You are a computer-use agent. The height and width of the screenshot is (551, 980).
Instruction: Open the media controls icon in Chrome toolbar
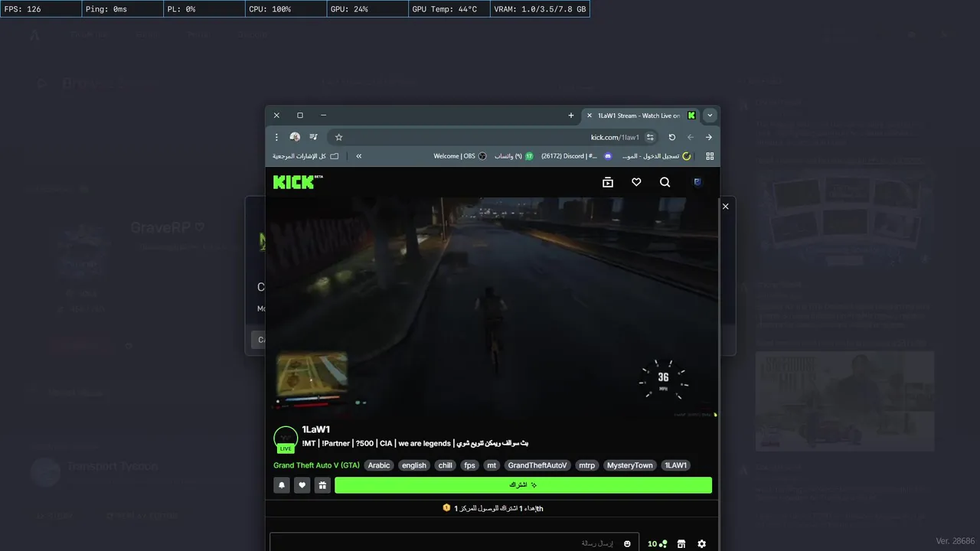point(313,137)
